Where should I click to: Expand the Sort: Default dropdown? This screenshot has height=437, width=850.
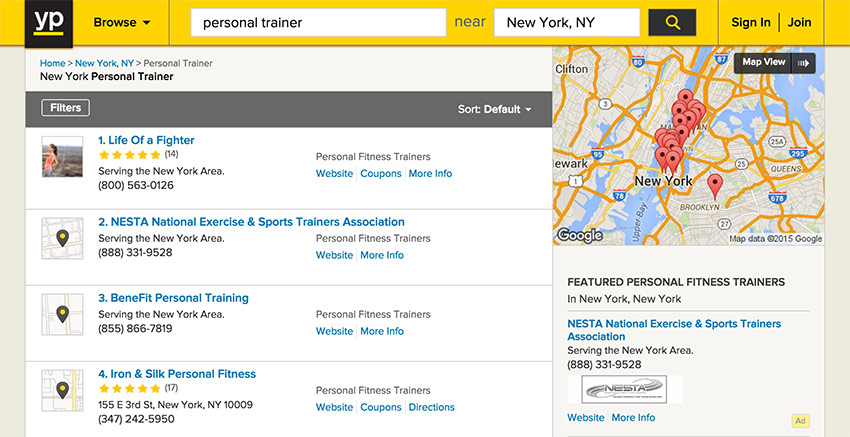[494, 109]
